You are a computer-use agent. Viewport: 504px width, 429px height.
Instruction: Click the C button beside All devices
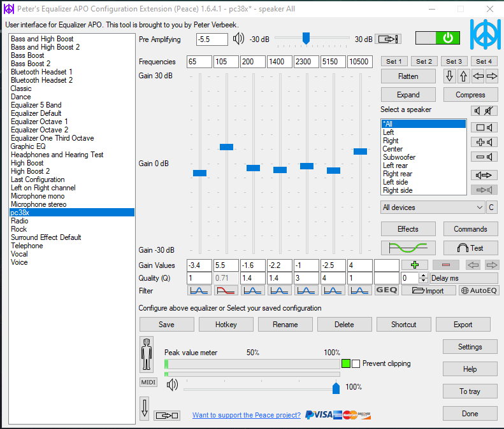491,207
